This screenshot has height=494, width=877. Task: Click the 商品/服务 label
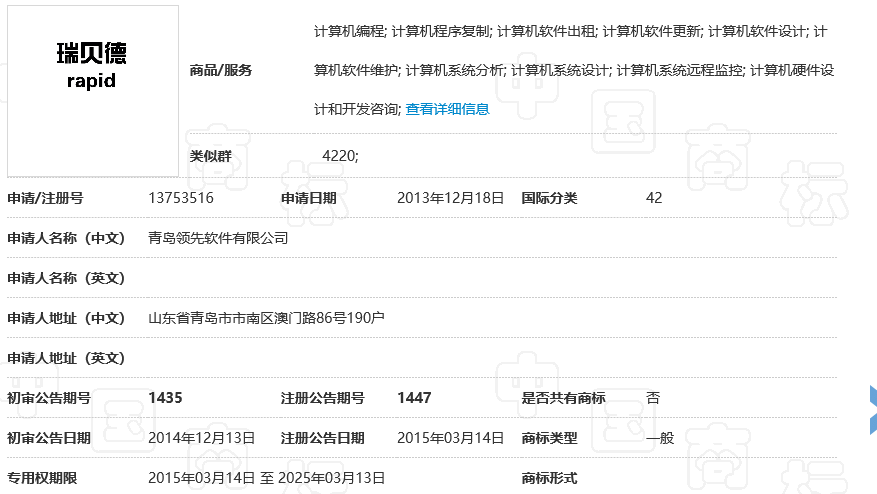221,70
